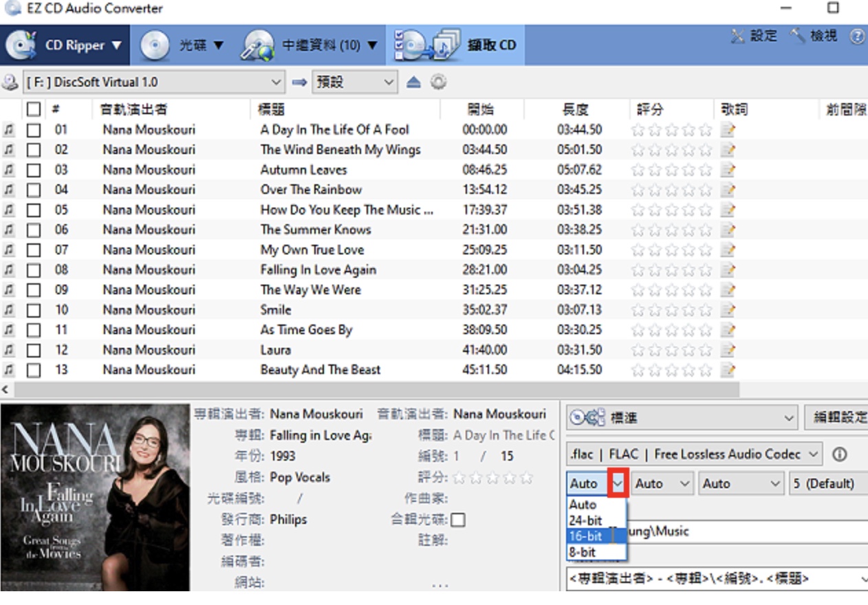Open lyrics icon for The Way We Were
Viewport: 868px width, 605px height.
(x=728, y=289)
